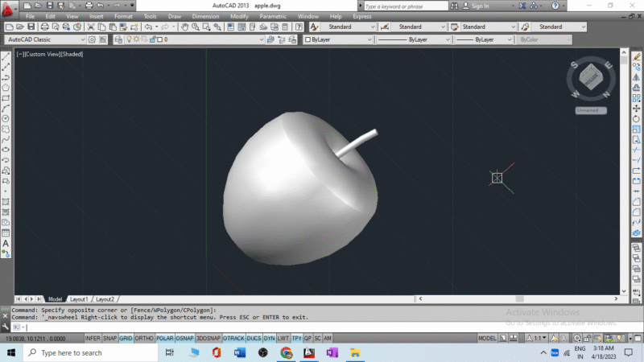
Task: Click the Help question mark toolbar icon
Action: pos(299,27)
